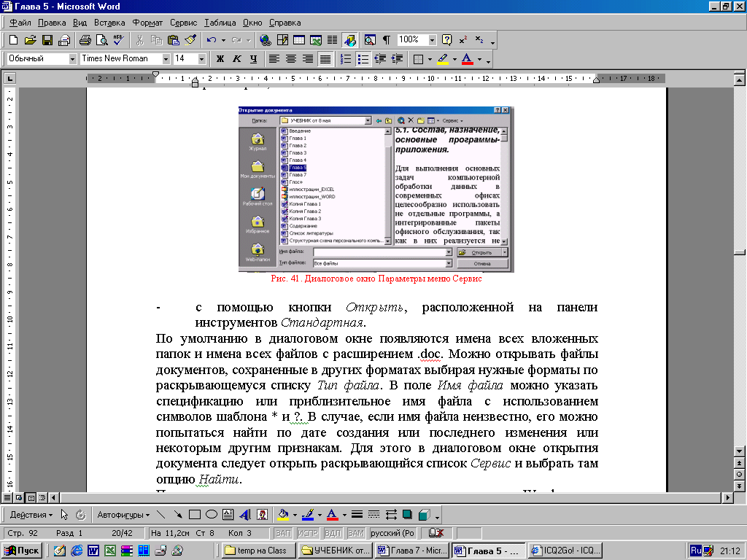The height and width of the screenshot is (560, 747).
Task: Select the Arrow drawing tool
Action: coord(178,514)
